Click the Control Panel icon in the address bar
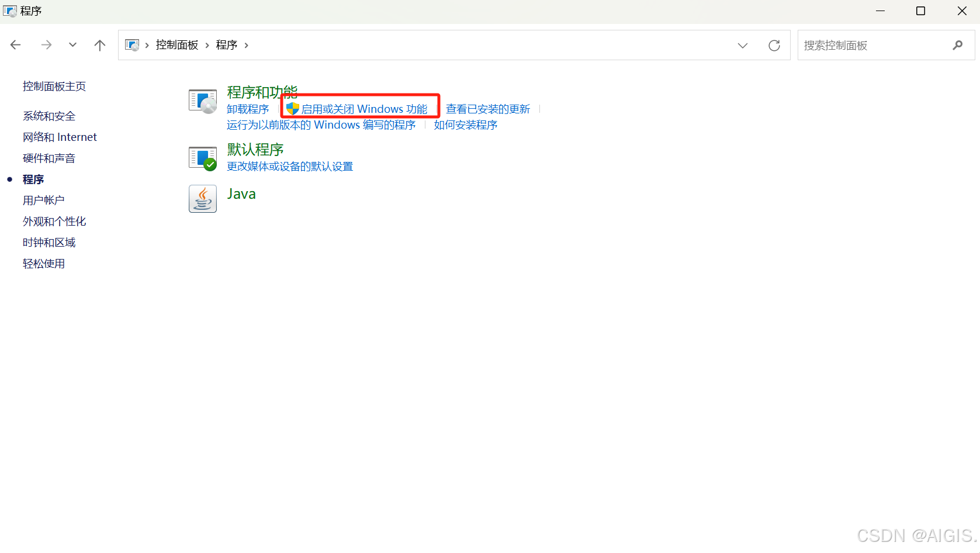The image size is (980, 553). pos(133,45)
